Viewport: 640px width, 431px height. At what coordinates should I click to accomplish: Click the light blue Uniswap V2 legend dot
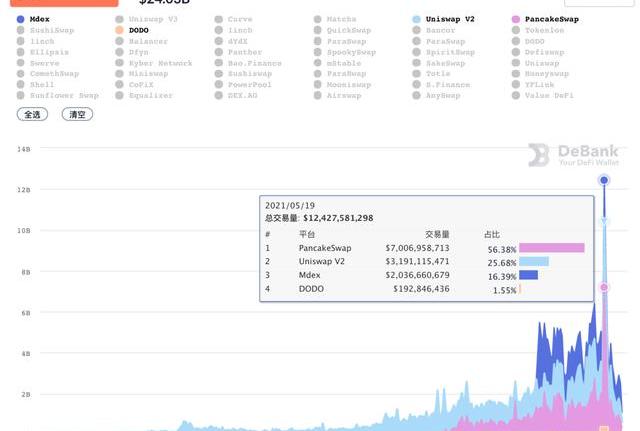coord(416,19)
